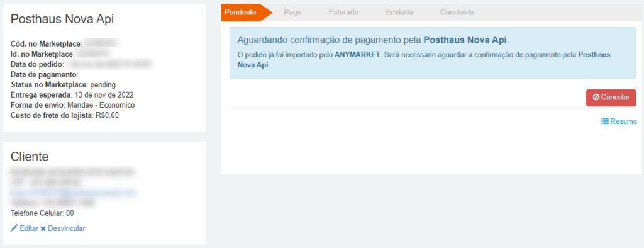
Task: Click the 'Cód. no Marketplace' label
Action: click(x=47, y=43)
